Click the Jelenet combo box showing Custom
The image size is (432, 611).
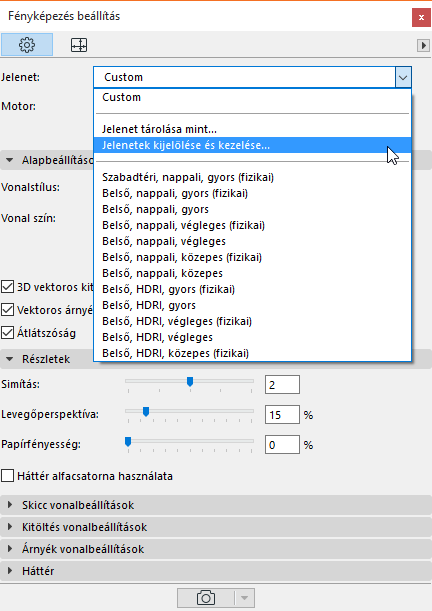252,77
